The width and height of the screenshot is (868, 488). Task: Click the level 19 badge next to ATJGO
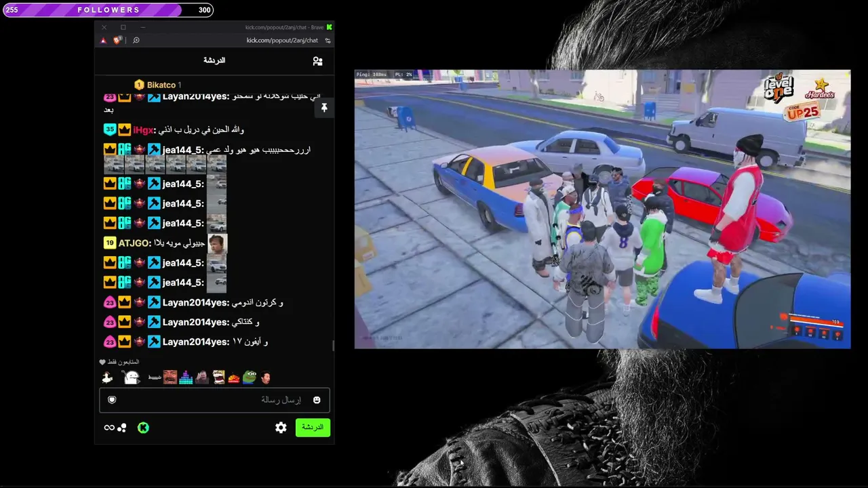(x=110, y=243)
